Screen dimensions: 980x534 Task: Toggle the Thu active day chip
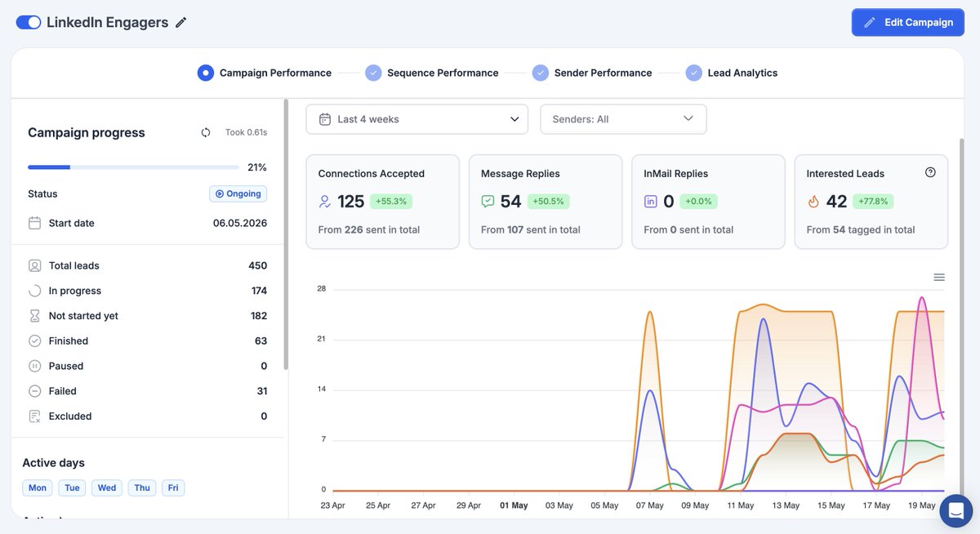click(142, 487)
